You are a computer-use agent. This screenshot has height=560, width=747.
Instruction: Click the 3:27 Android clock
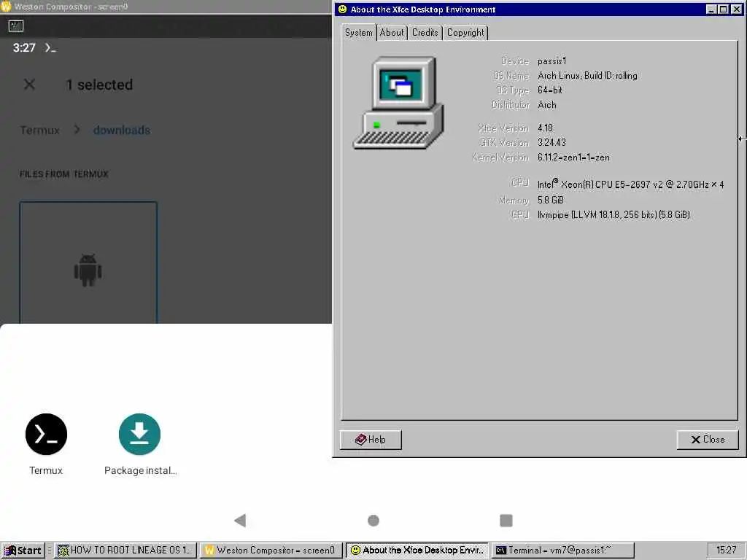click(24, 47)
